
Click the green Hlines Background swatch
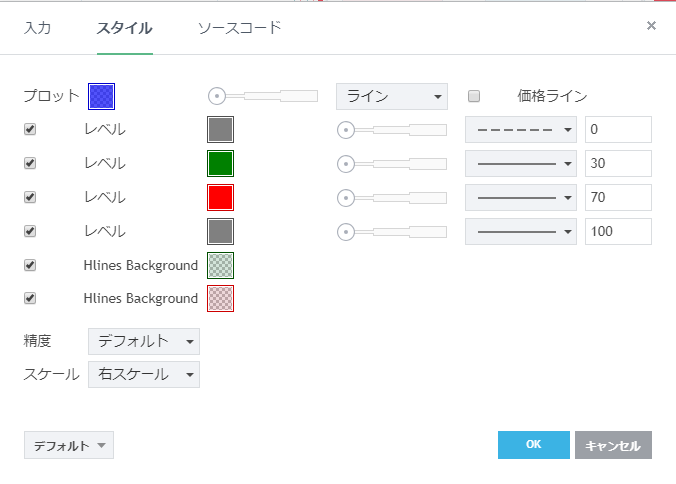click(x=220, y=265)
